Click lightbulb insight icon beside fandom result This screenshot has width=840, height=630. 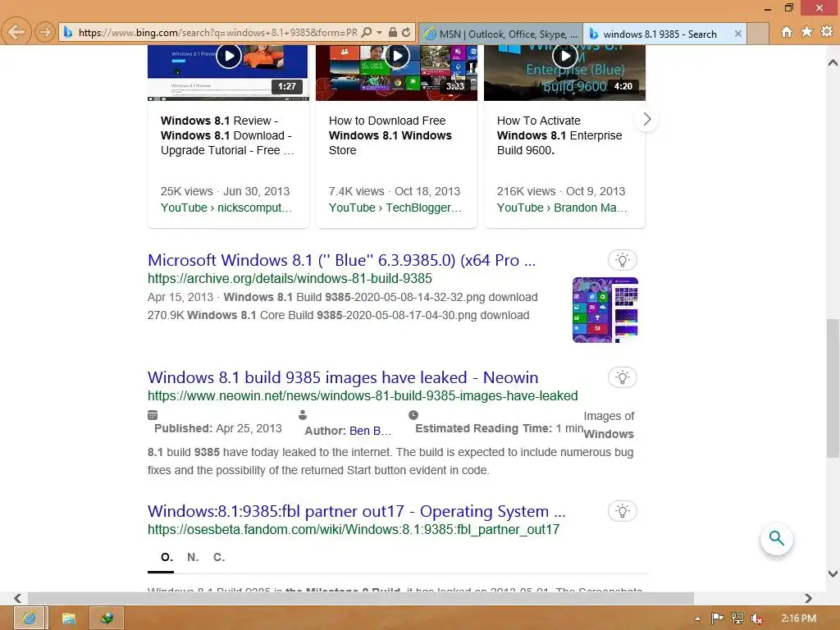point(622,512)
